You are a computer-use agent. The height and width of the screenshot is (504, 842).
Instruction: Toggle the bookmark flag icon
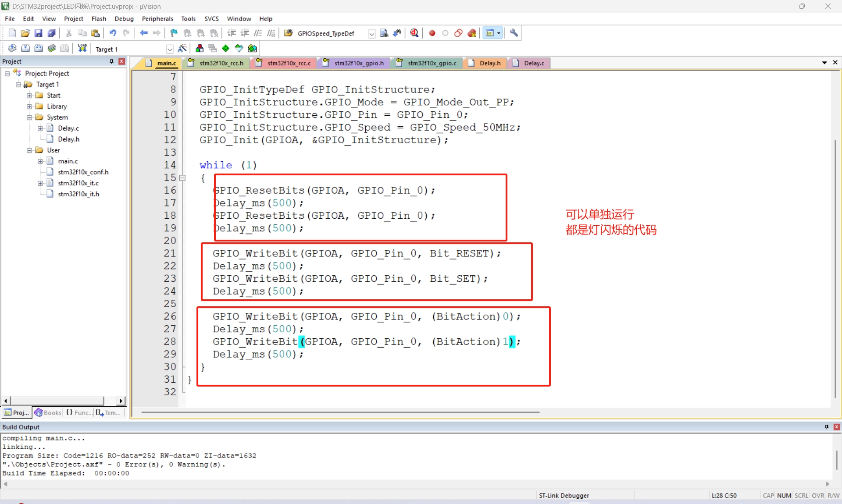(174, 33)
